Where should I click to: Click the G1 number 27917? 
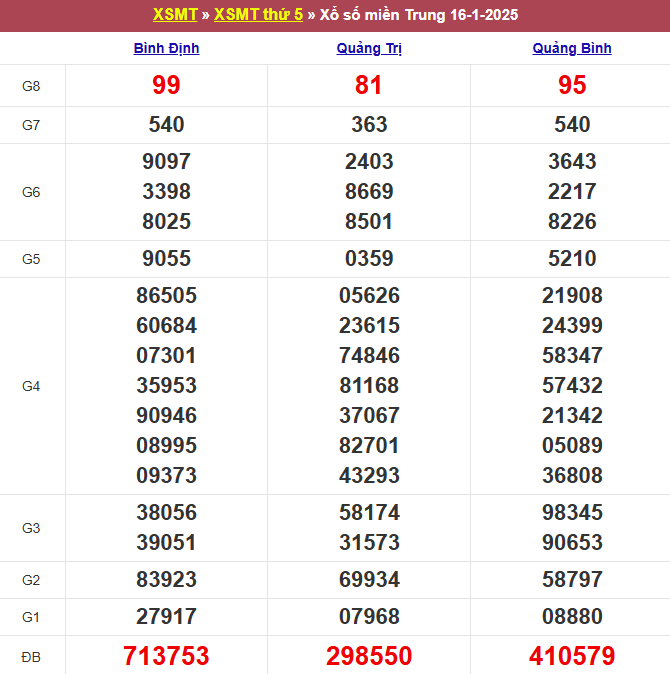(x=166, y=617)
